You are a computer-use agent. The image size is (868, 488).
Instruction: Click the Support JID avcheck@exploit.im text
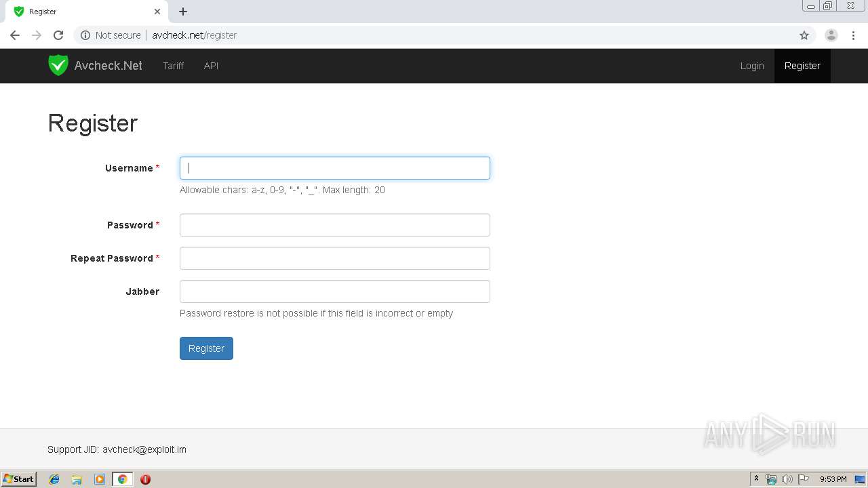(117, 449)
